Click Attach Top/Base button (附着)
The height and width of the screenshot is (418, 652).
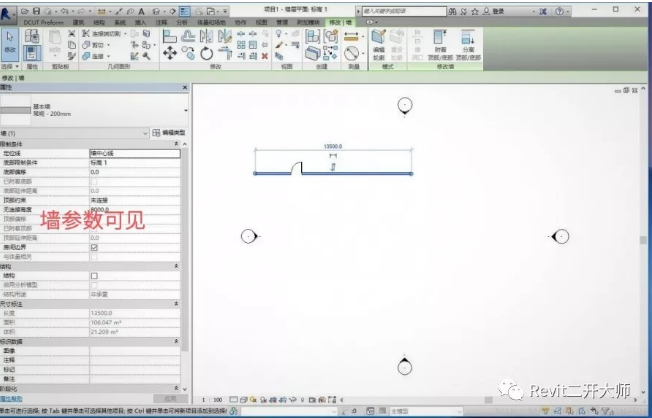440,44
